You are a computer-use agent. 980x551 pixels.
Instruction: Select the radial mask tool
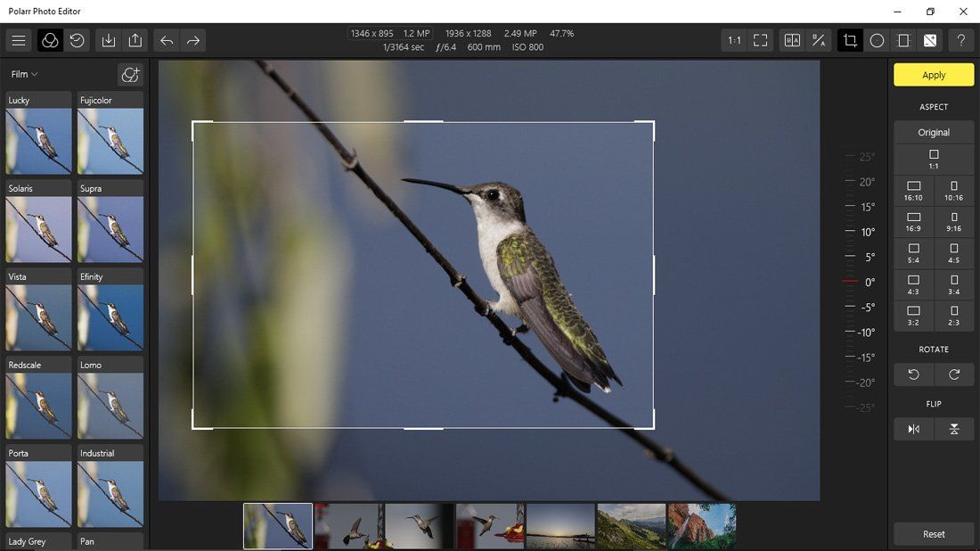click(878, 40)
